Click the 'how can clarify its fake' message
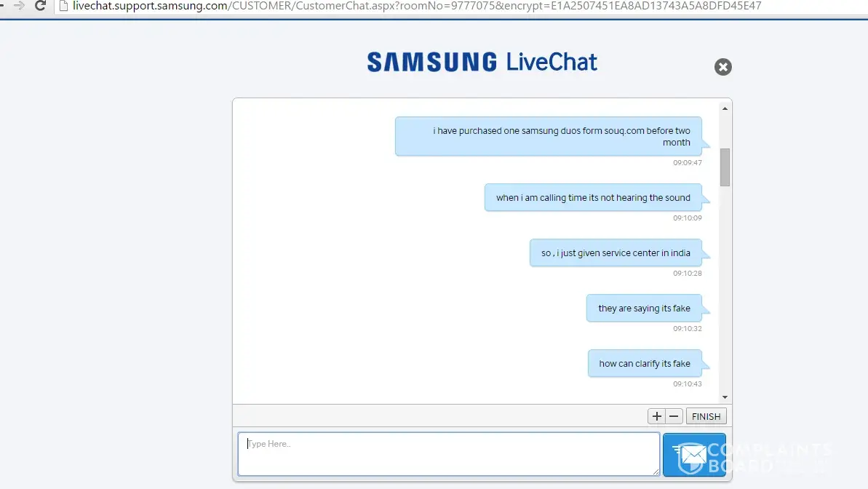 click(645, 363)
